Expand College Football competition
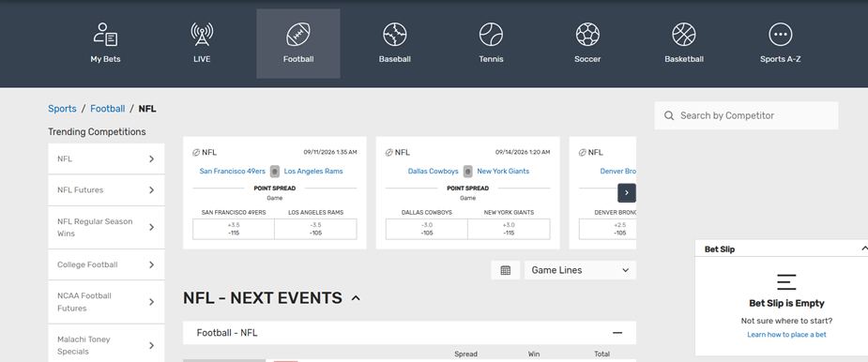The width and height of the screenshot is (868, 362). pyautogui.click(x=106, y=264)
